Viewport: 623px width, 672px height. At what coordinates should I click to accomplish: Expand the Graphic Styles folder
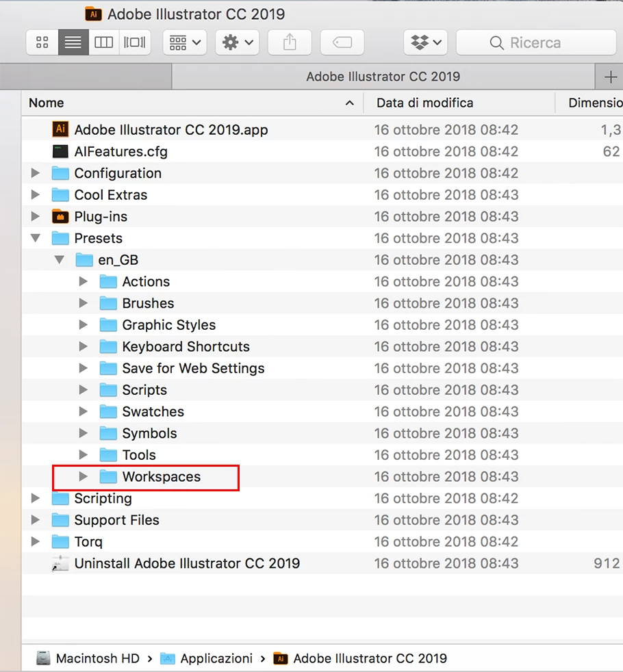(84, 325)
